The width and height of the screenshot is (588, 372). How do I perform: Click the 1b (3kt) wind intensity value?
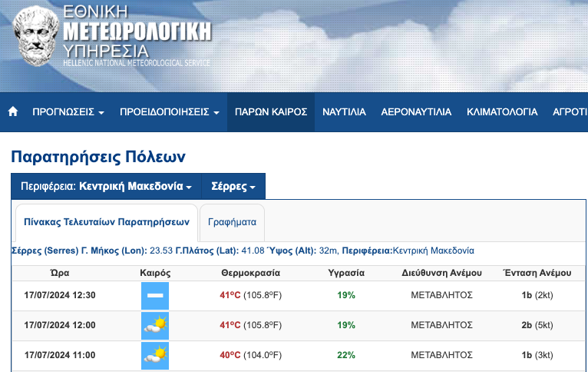click(x=537, y=355)
